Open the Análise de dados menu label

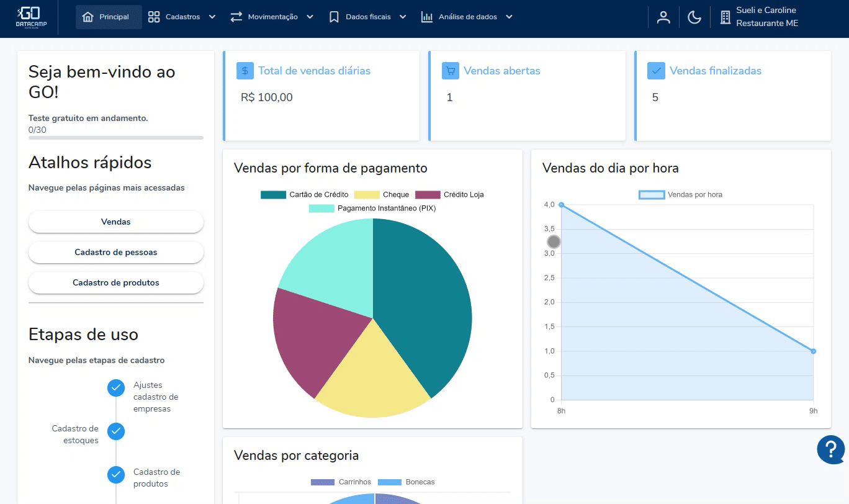tap(468, 17)
